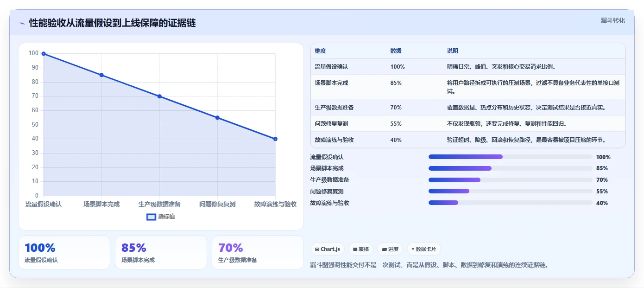Click the 场景脚本完成 progress bar
644x288 pixels.
coord(511,168)
